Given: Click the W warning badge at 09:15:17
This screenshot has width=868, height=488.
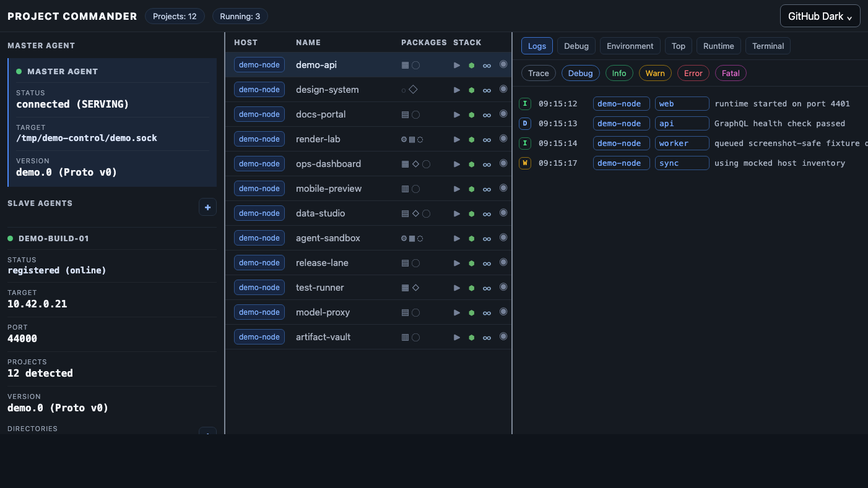Looking at the screenshot, I should (525, 163).
